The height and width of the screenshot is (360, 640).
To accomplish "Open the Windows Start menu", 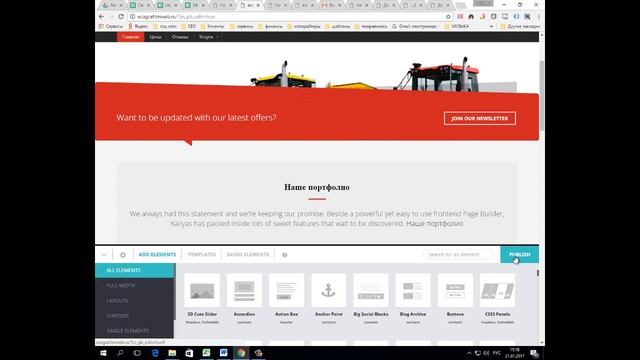I will coord(103,353).
